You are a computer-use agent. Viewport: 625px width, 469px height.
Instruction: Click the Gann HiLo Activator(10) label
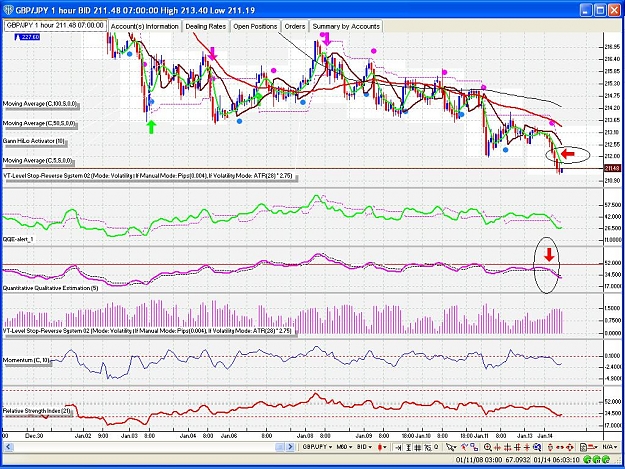pos(33,141)
